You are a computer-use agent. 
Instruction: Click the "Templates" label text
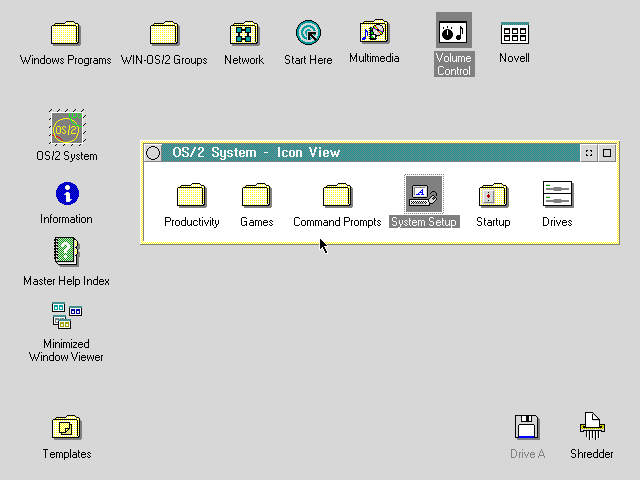(67, 454)
